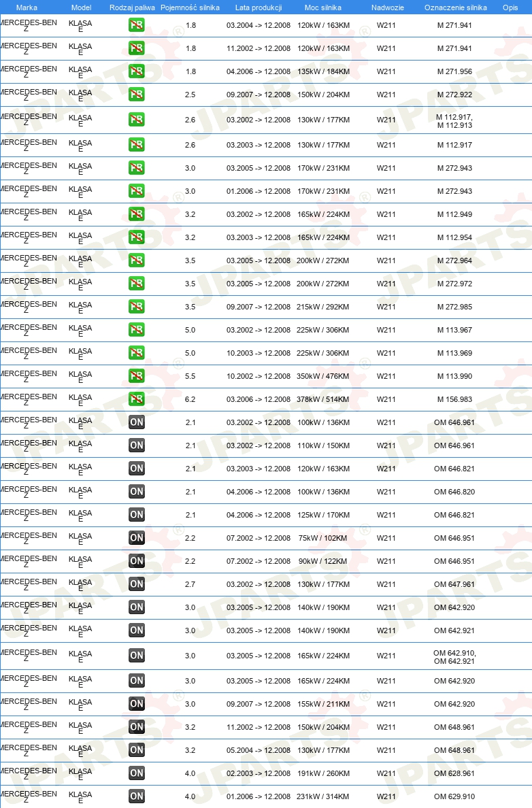
Task: Click the petrol icon in the M 272.922 row
Action: coord(137,95)
